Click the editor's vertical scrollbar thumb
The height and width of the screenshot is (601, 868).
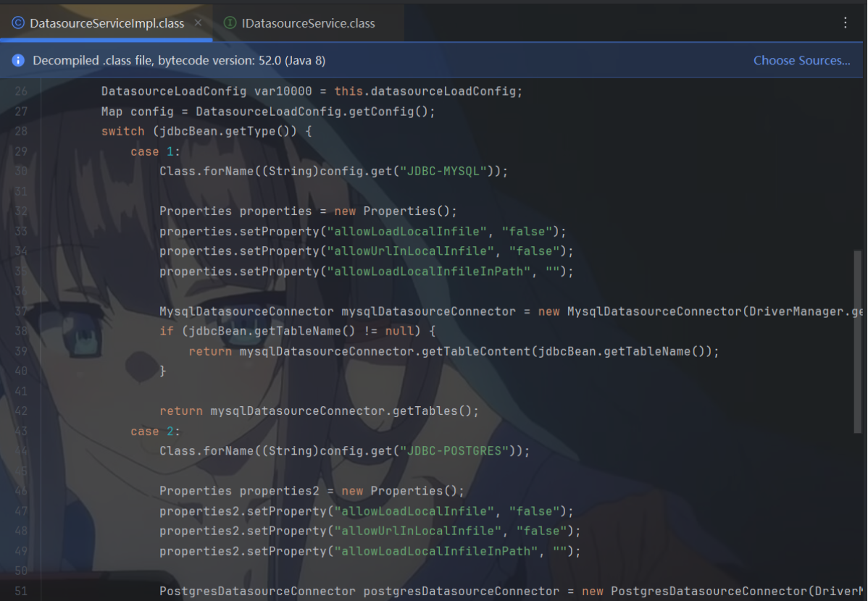coord(858,340)
